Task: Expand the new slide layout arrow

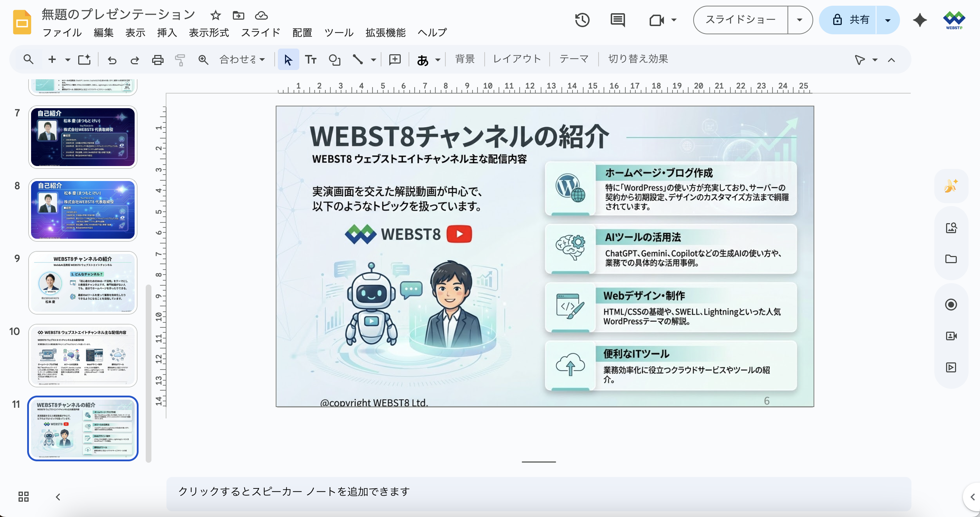Action: [68, 60]
